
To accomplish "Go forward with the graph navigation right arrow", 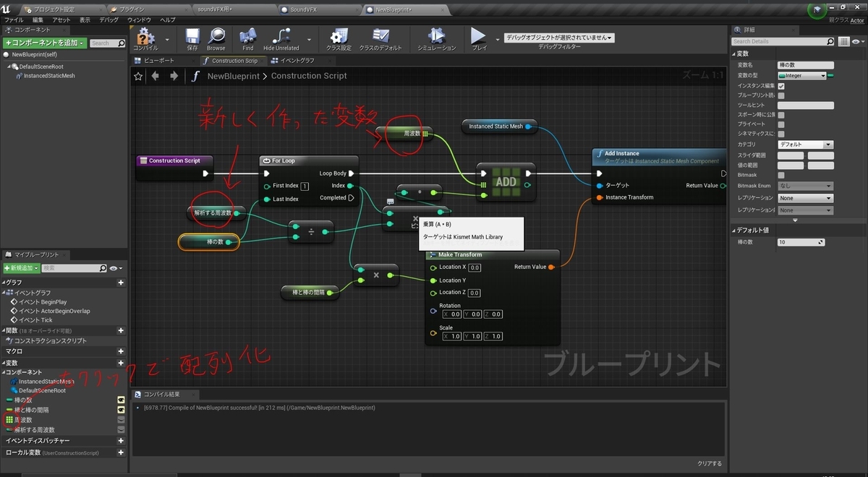I will click(x=174, y=76).
